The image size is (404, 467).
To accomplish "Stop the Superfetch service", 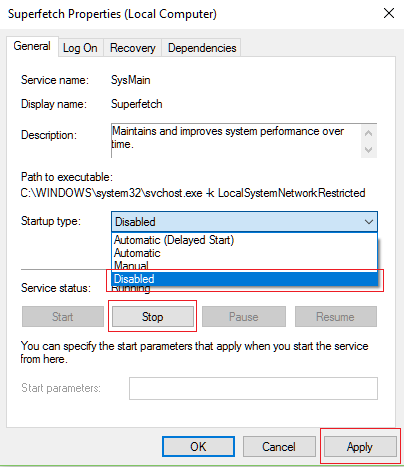I will (153, 317).
